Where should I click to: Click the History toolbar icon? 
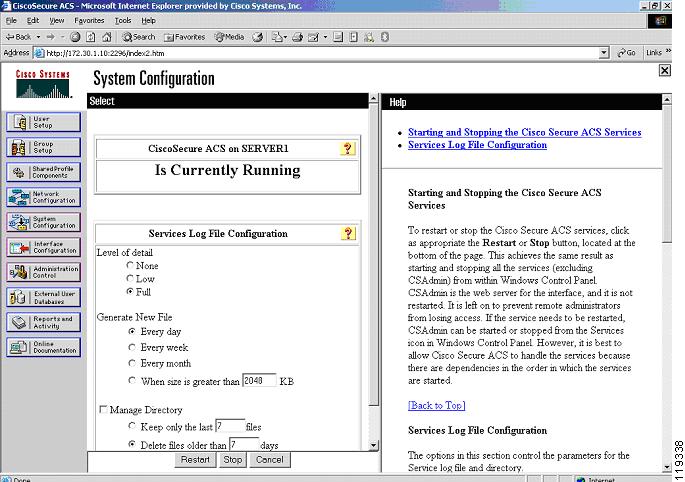(x=258, y=37)
